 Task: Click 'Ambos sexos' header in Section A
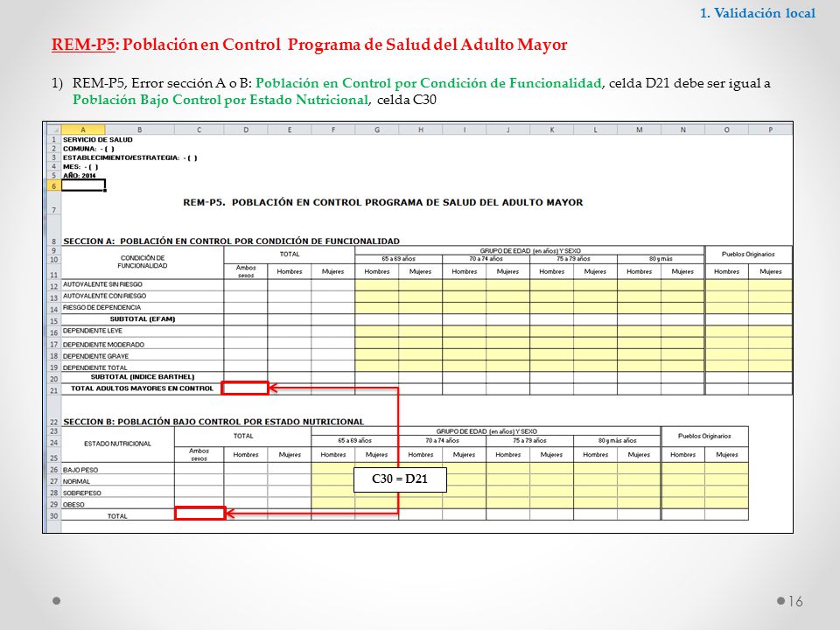pos(246,271)
